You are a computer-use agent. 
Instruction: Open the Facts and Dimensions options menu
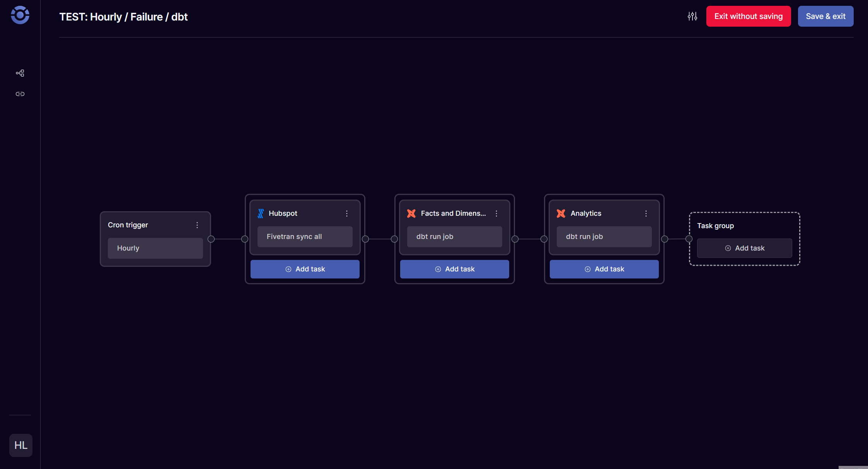click(x=496, y=213)
